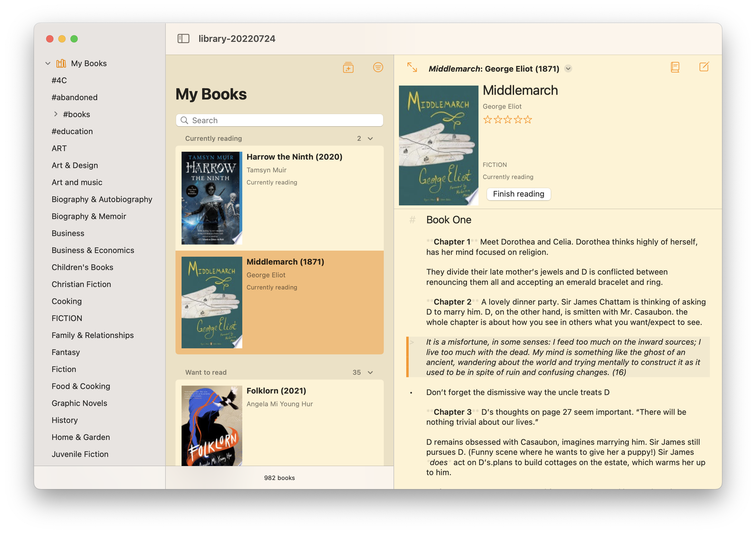Click the library-20220724 window title
756x534 pixels.
[237, 39]
